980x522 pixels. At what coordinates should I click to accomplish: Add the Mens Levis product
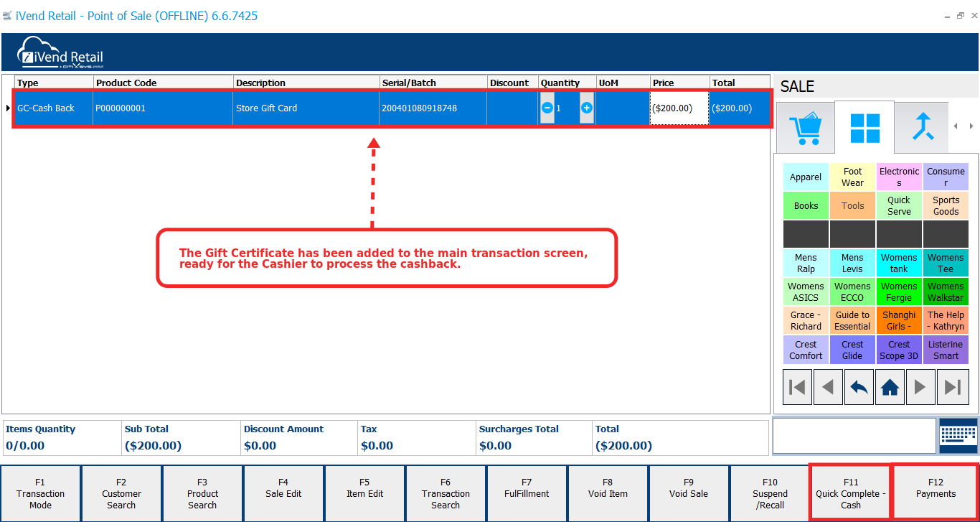[x=852, y=263]
